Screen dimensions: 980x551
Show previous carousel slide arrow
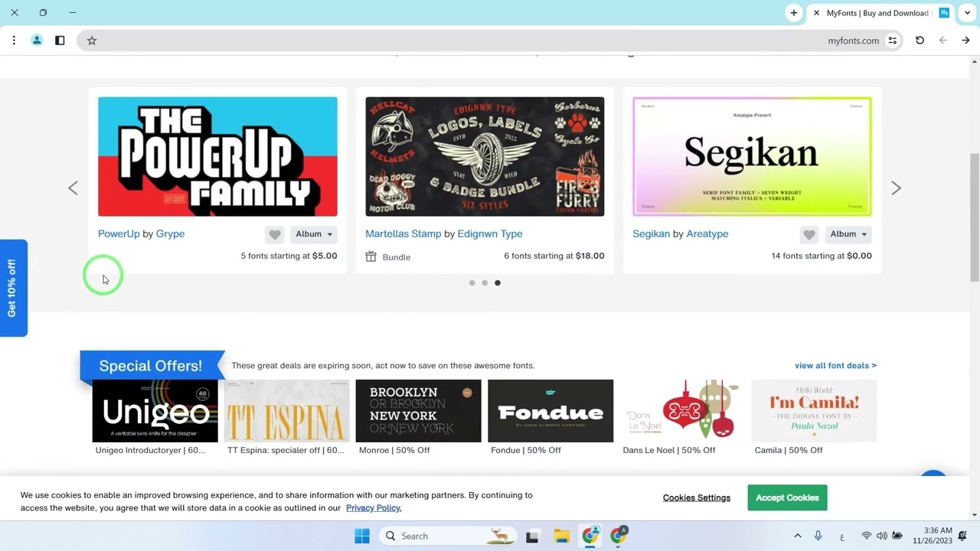click(x=73, y=188)
